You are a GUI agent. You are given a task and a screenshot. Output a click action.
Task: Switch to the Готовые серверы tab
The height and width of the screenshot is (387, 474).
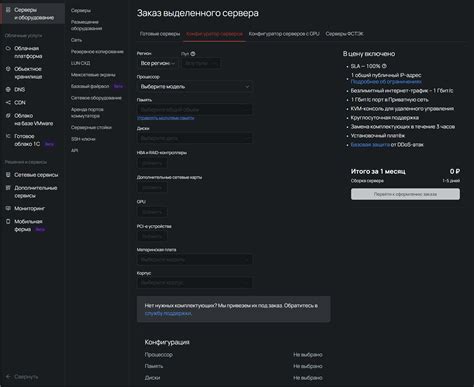coord(160,34)
